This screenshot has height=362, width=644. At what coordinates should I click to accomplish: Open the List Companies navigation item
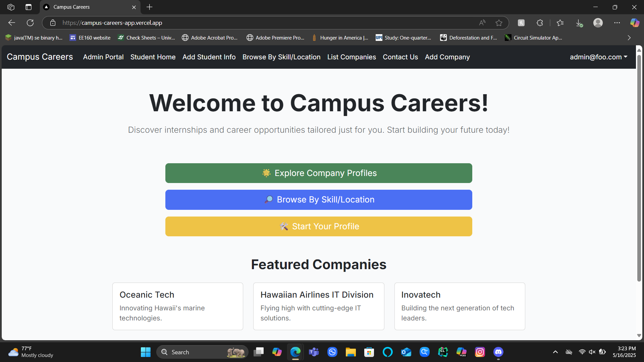point(352,57)
